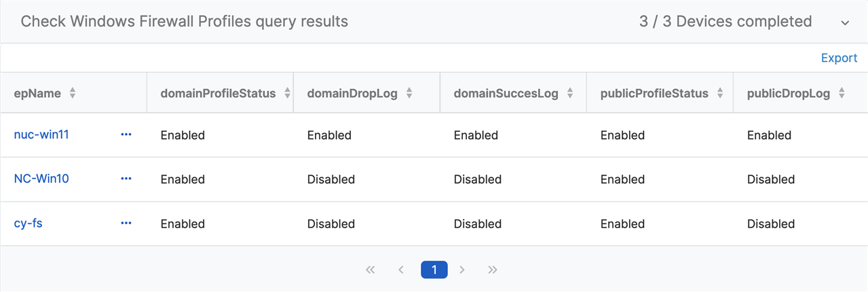Open the cy-fs device link
This screenshot has height=292, width=868.
[x=29, y=223]
